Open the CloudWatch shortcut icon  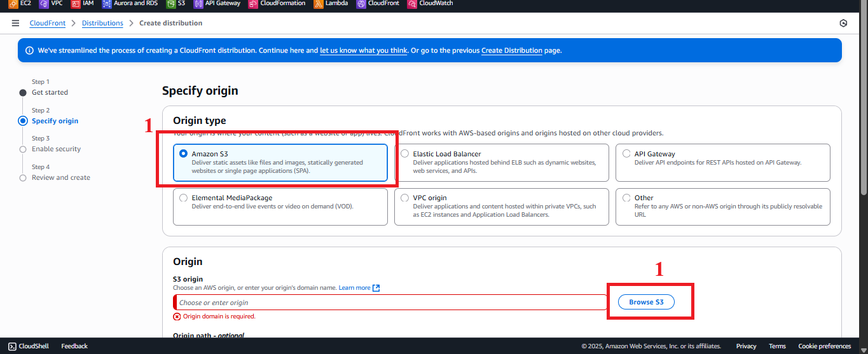(413, 4)
